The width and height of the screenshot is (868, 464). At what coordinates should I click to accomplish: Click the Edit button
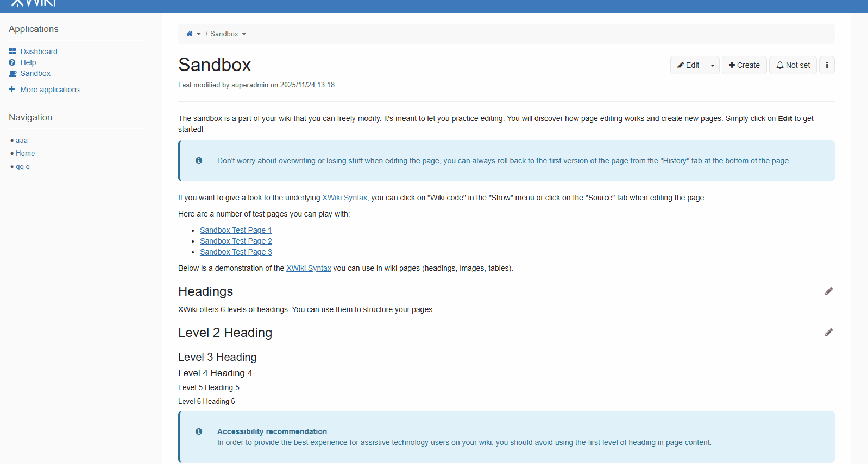pos(688,65)
